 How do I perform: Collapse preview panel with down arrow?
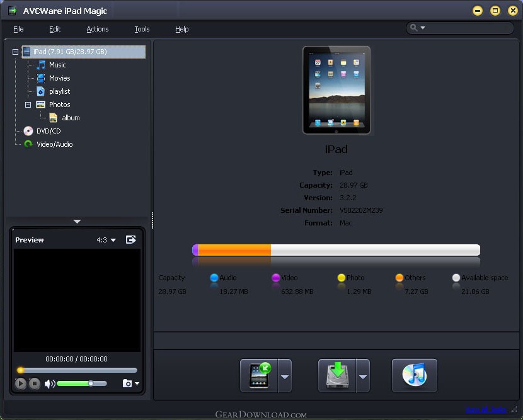77,222
